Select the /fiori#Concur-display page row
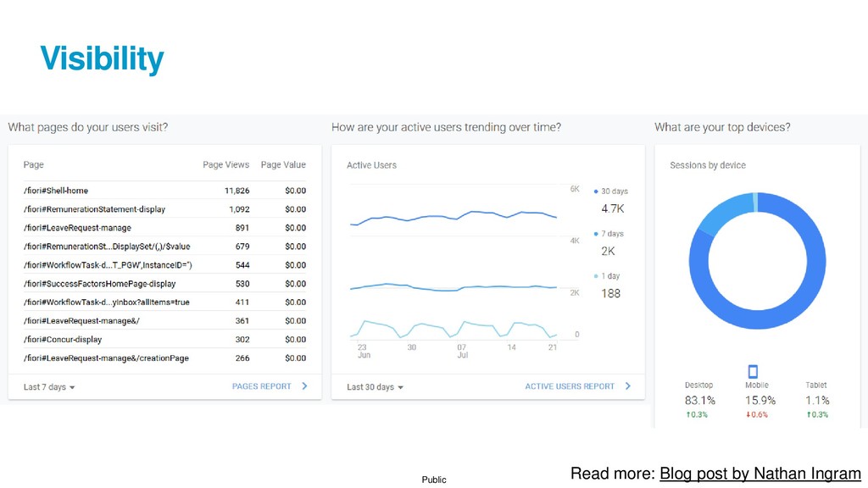This screenshot has width=868, height=488. click(x=164, y=339)
